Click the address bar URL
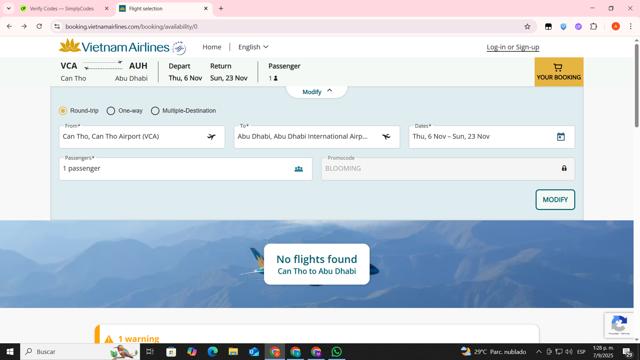640x360 pixels. click(131, 27)
